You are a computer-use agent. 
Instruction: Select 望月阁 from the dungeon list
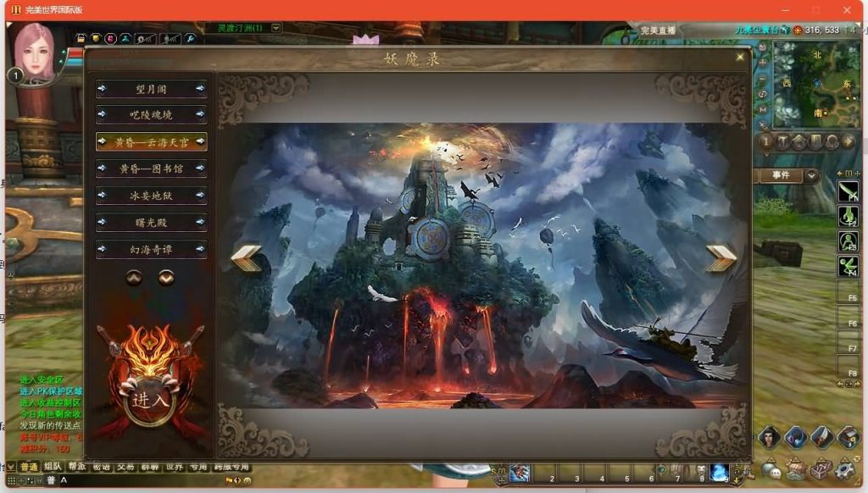click(152, 88)
